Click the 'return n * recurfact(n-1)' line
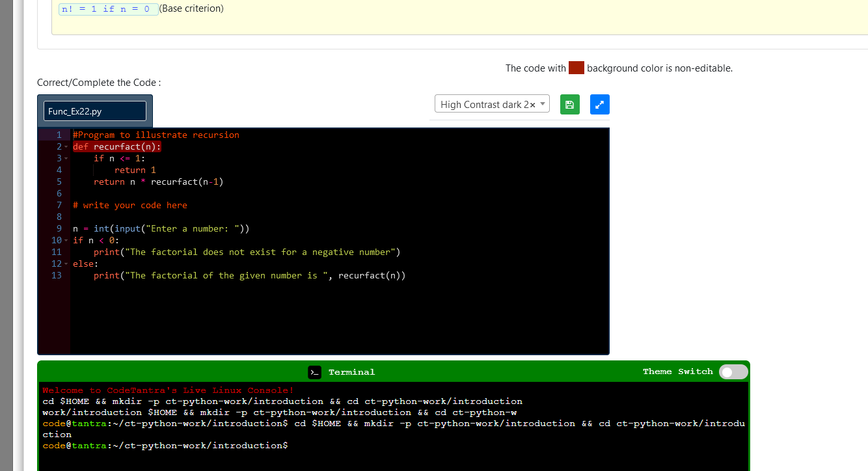Image resolution: width=868 pixels, height=471 pixels. click(x=159, y=182)
